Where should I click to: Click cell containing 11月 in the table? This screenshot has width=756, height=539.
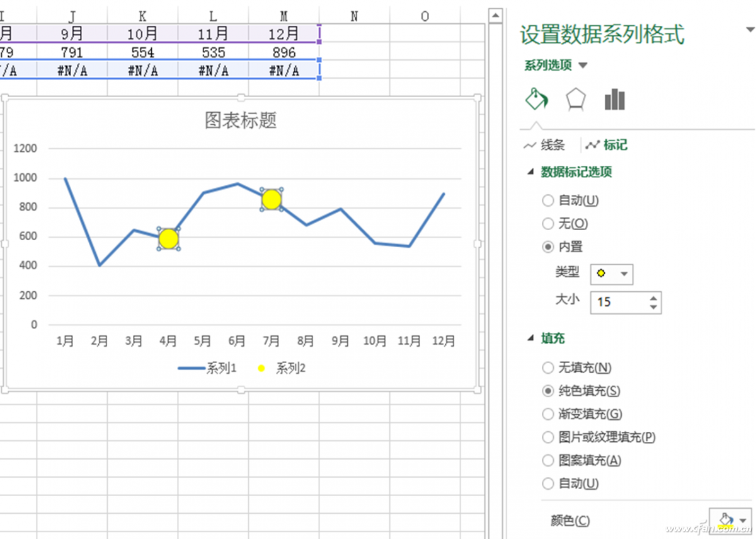click(x=213, y=33)
